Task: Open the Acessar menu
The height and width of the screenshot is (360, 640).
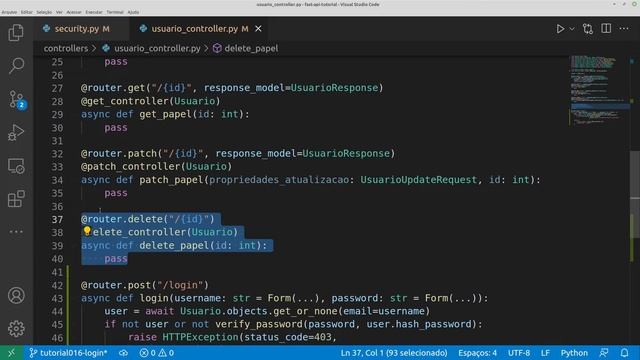Action: [x=74, y=12]
